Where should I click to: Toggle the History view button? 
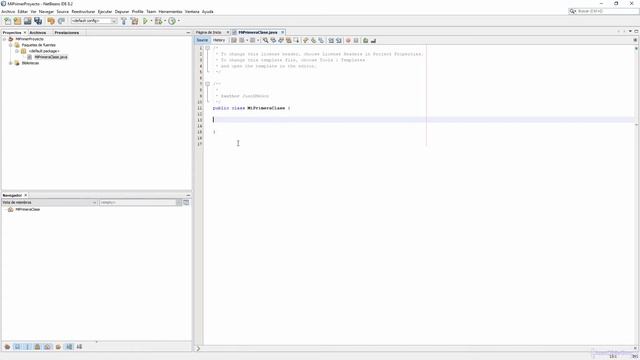(x=219, y=40)
